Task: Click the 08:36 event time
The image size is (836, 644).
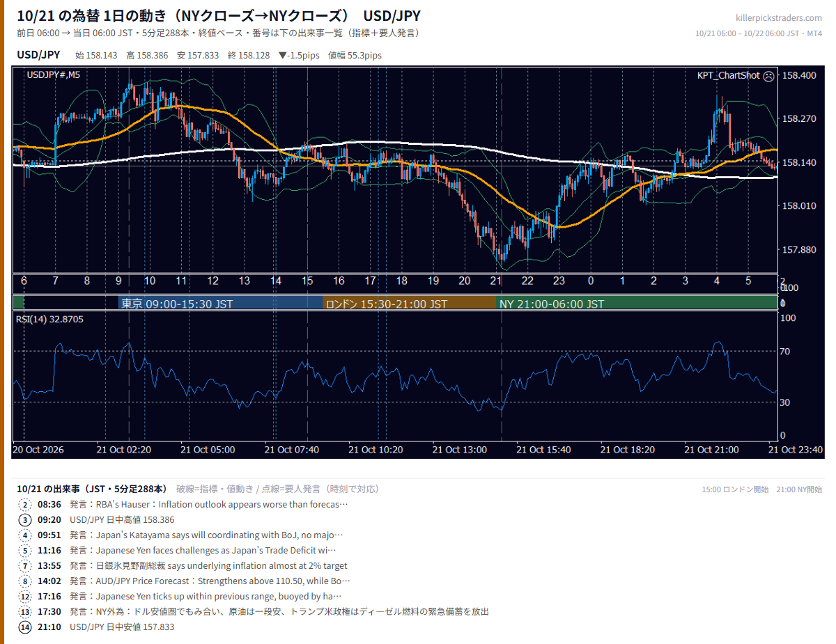Action: click(49, 505)
